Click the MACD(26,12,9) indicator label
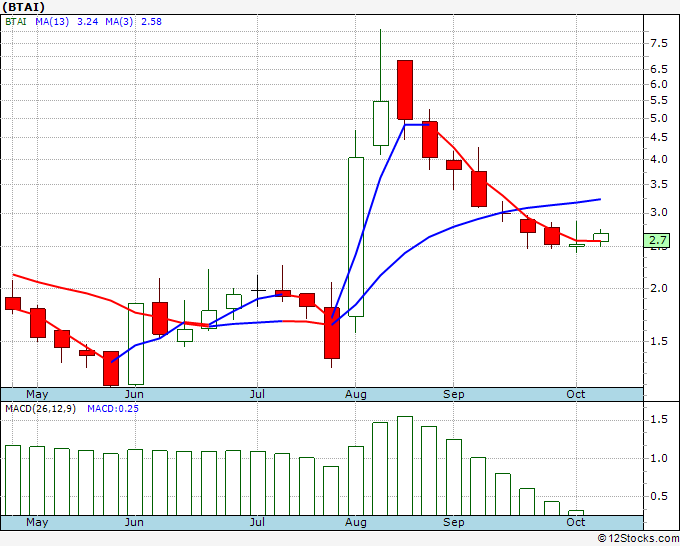680x546 pixels. [x=40, y=409]
